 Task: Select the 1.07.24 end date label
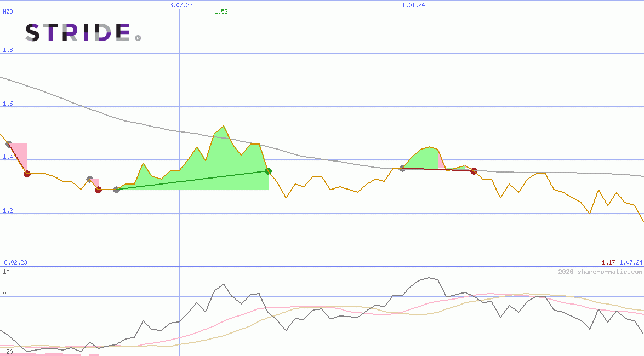630,262
